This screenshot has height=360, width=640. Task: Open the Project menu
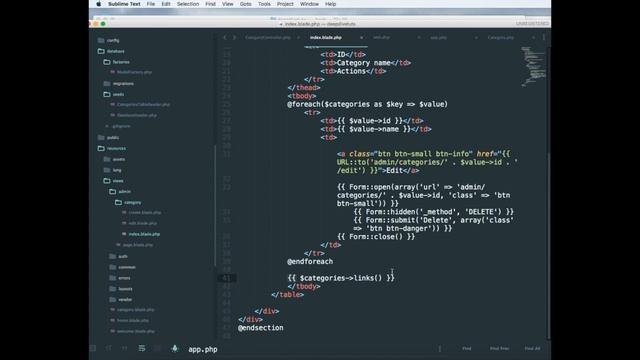tap(285, 4)
